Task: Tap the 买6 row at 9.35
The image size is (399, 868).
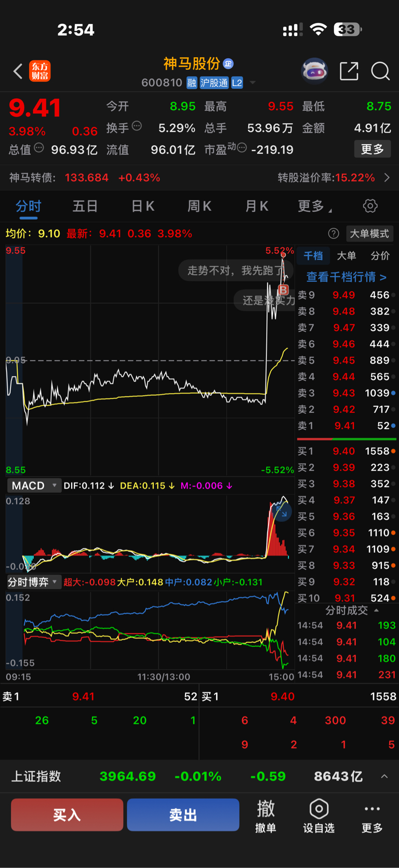Action: coord(346,533)
